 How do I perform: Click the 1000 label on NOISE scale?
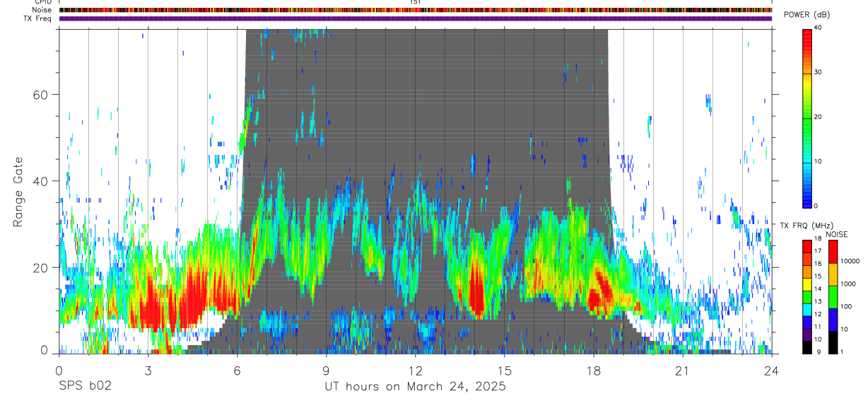coord(849,284)
